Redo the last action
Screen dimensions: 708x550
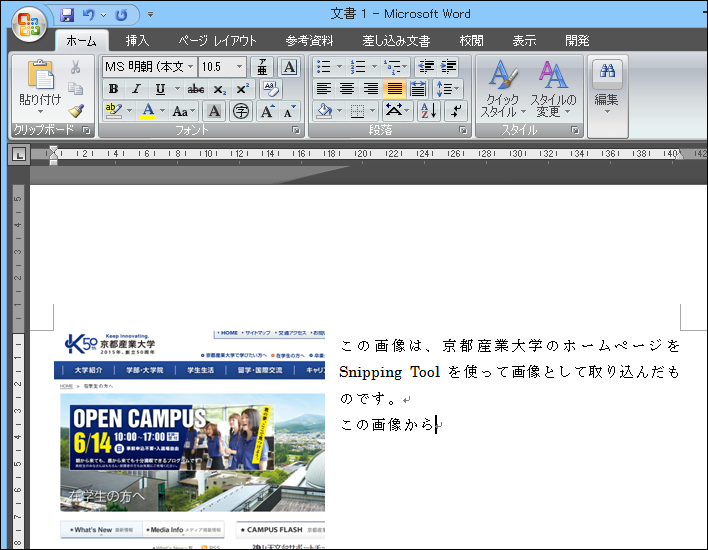(x=121, y=15)
